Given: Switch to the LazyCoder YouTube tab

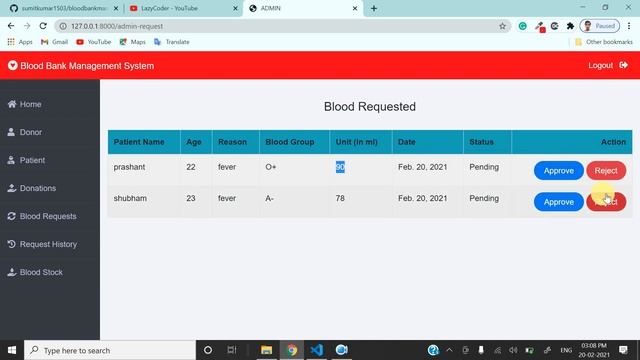Looking at the screenshot, I should coord(182,8).
